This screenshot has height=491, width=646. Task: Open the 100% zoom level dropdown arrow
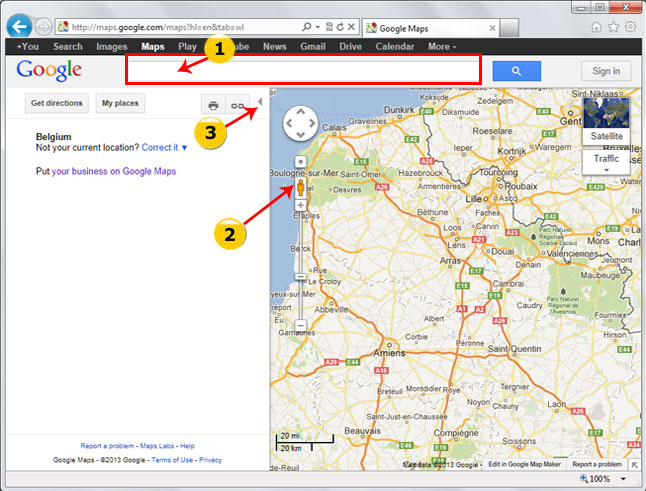(x=623, y=479)
